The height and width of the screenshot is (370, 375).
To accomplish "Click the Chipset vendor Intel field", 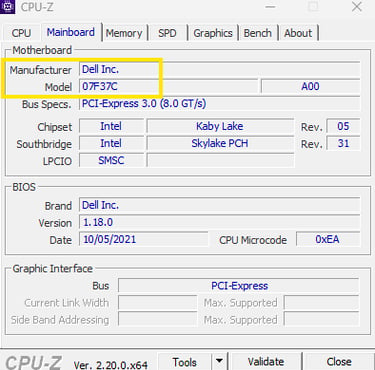I will (x=111, y=126).
